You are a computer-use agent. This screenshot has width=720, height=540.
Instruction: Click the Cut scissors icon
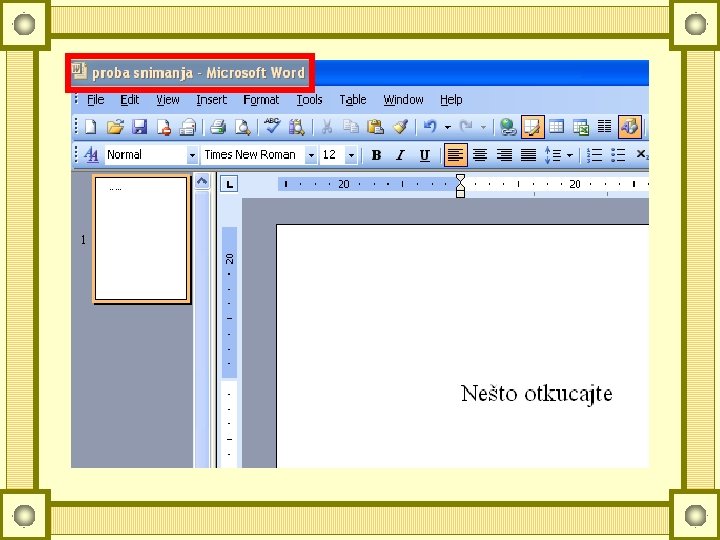(326, 127)
